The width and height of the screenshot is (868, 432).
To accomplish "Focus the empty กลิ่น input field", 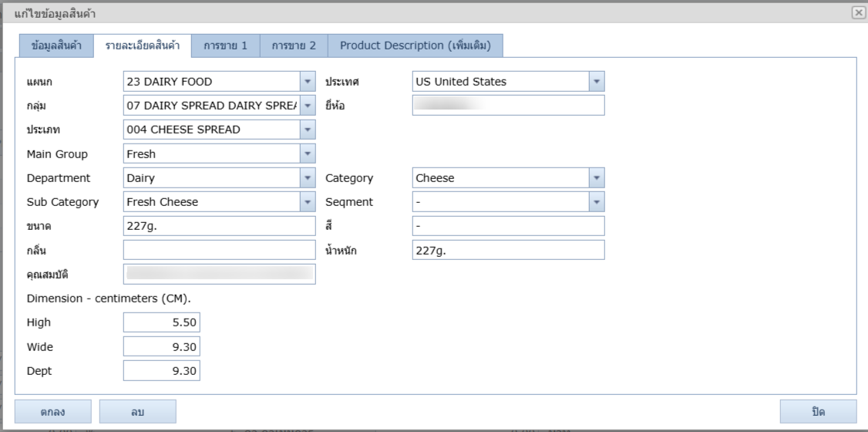I will pyautogui.click(x=219, y=250).
